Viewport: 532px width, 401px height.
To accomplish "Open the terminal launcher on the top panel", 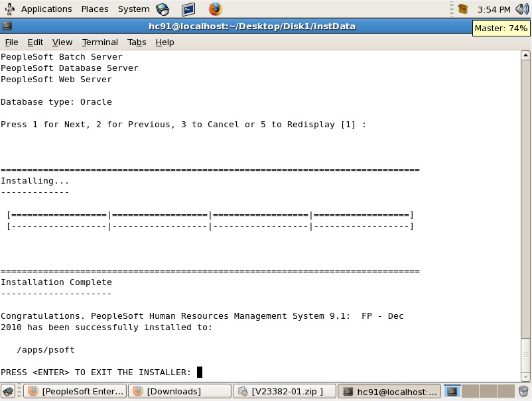I will [x=188, y=9].
